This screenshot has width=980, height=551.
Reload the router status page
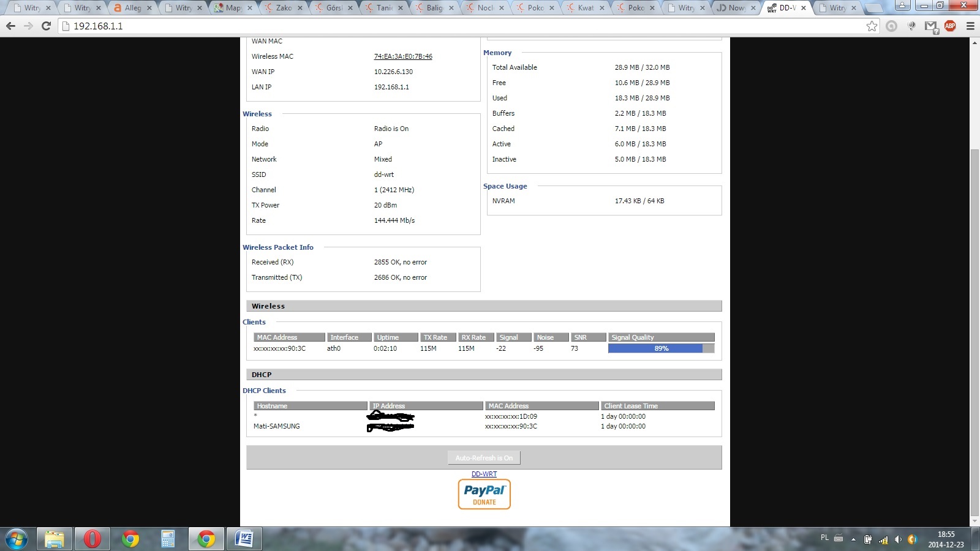click(46, 26)
